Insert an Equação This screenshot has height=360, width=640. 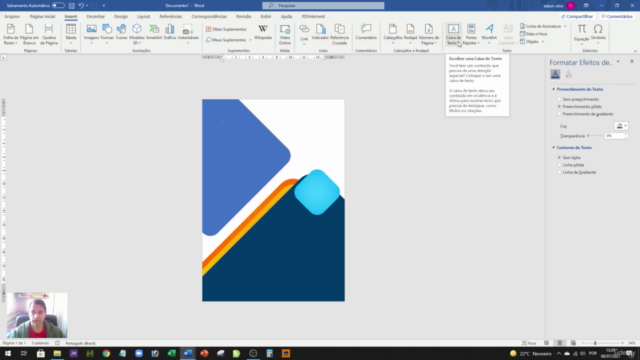click(x=582, y=34)
